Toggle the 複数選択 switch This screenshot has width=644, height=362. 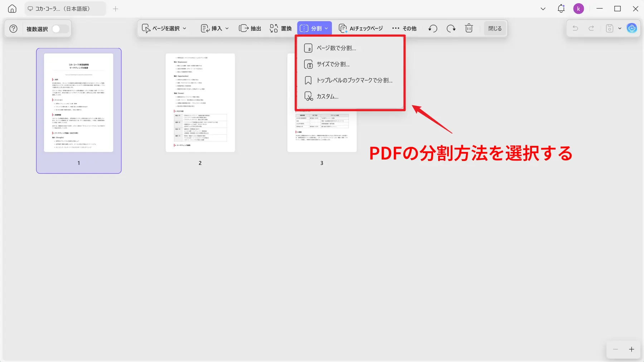[60, 29]
